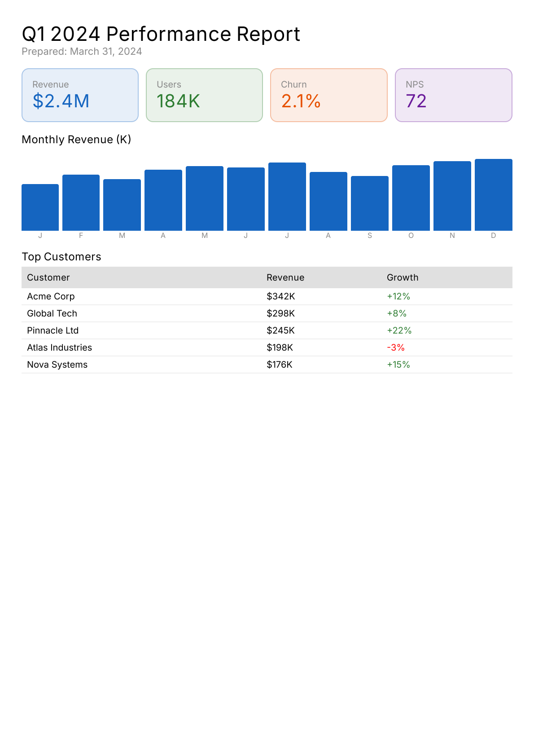
Task: Sort by the Revenue column header
Action: [285, 277]
